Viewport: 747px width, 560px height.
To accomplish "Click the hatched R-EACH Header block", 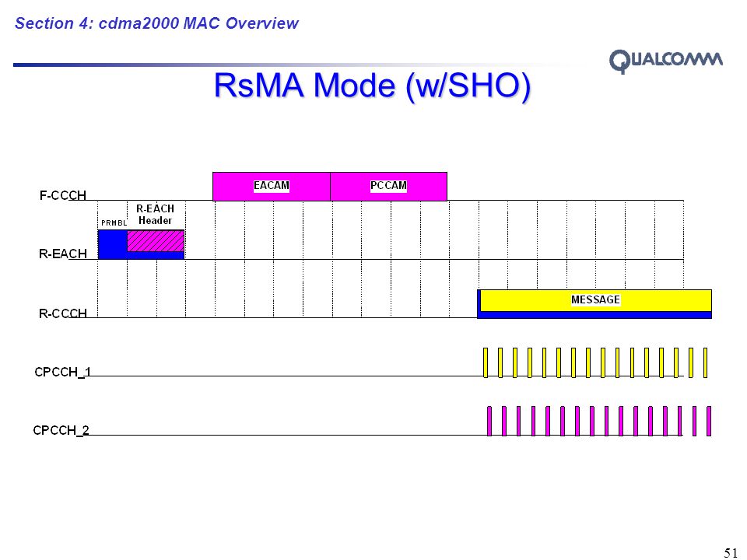I will (156, 241).
